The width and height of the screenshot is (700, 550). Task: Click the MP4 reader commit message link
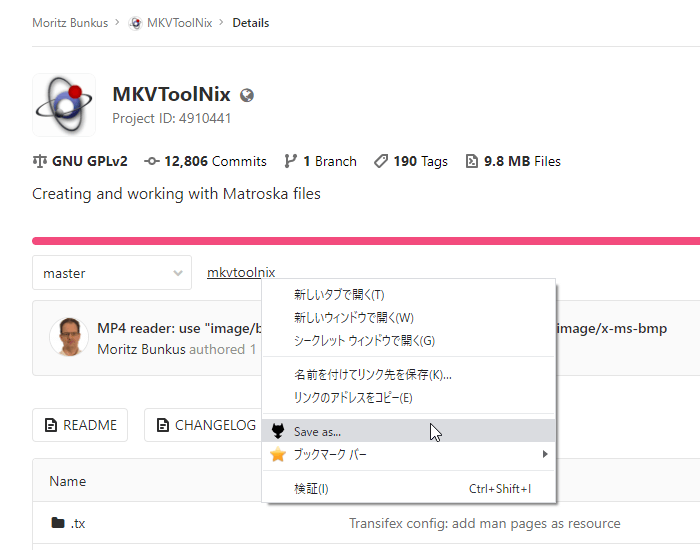(x=179, y=329)
